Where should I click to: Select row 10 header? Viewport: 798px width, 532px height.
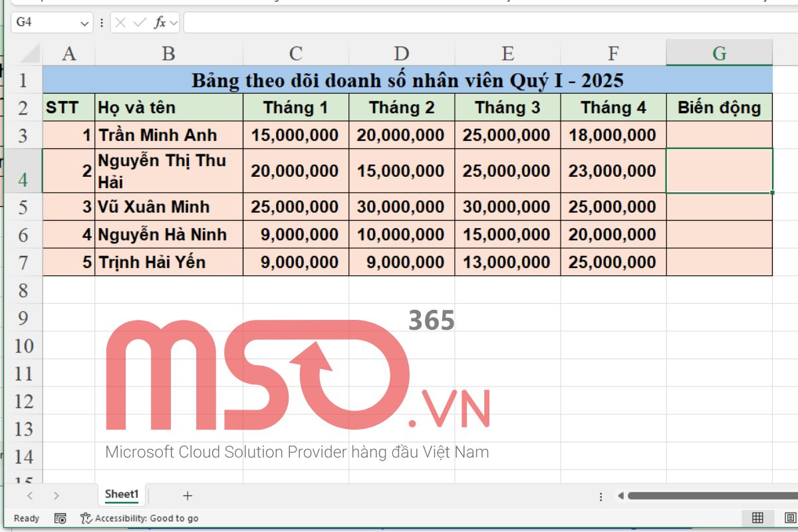pos(24,345)
